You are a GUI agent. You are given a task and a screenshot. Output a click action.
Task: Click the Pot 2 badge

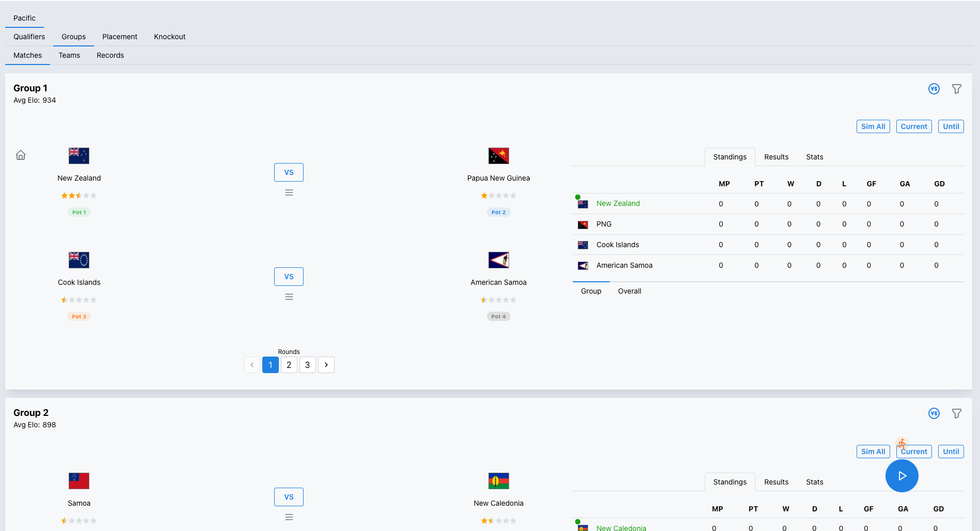click(499, 212)
